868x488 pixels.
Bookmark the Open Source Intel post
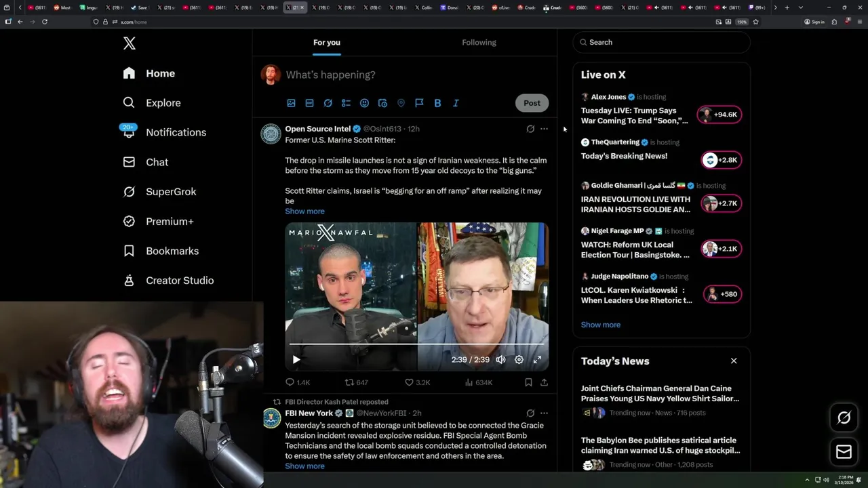click(x=528, y=382)
